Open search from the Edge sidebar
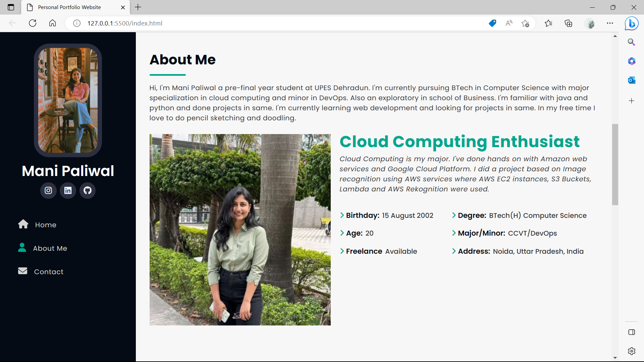 (632, 42)
